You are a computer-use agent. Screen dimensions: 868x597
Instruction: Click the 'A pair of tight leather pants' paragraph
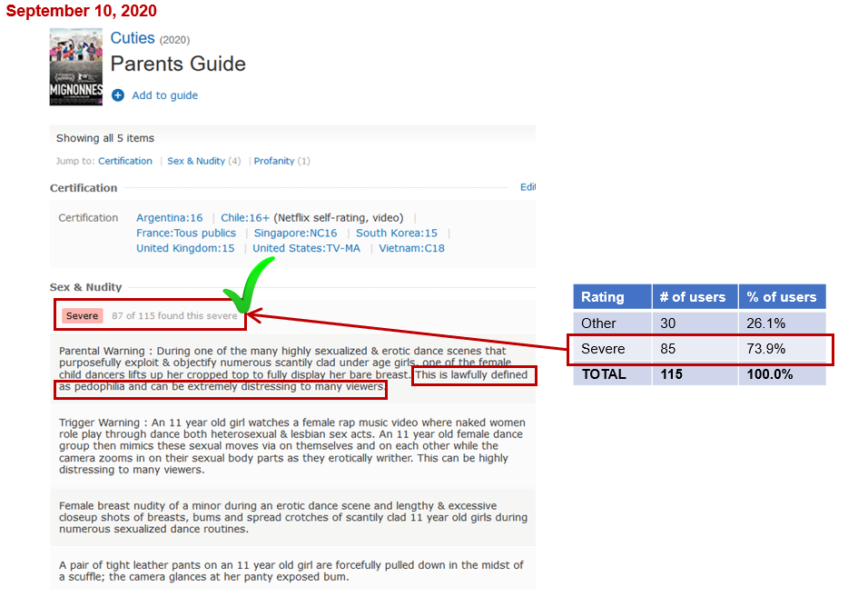tap(291, 571)
